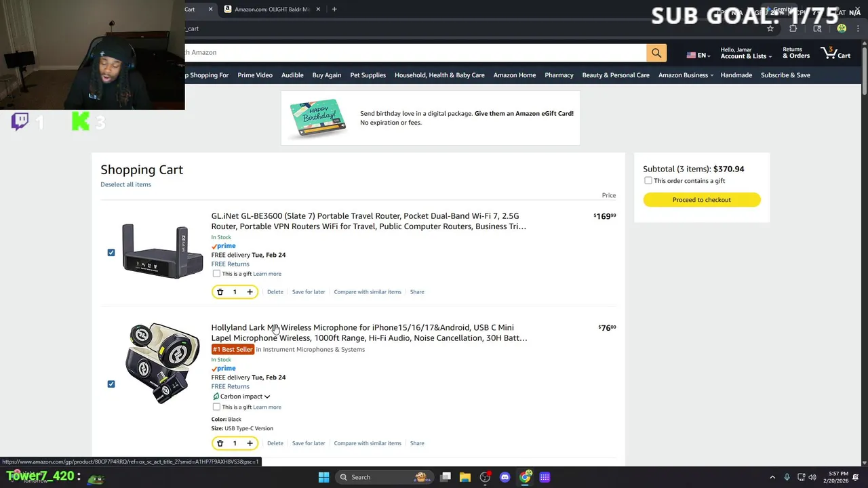This screenshot has height=488, width=868.
Task: Expand the Amazon Business menu
Action: 686,75
